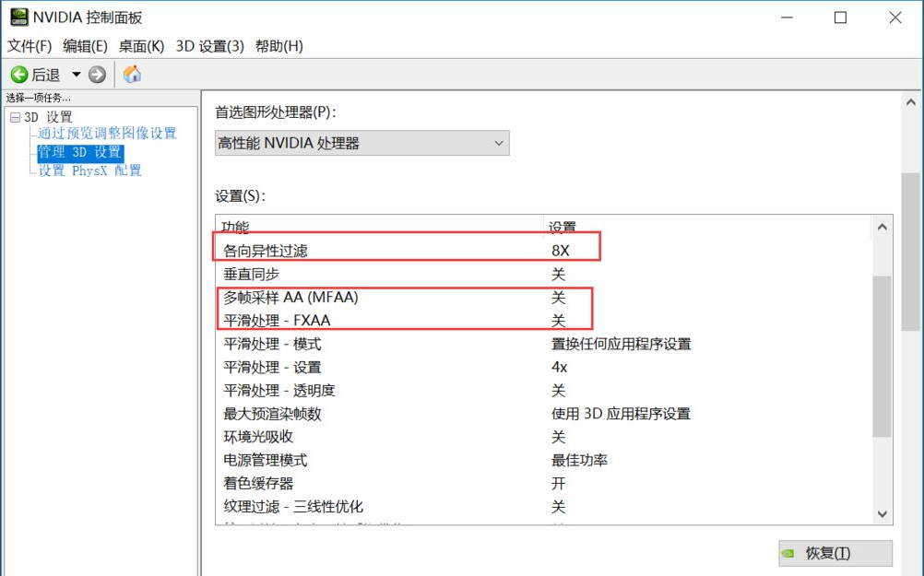Click the 最佳功率 value
This screenshot has width=924, height=576.
[579, 460]
